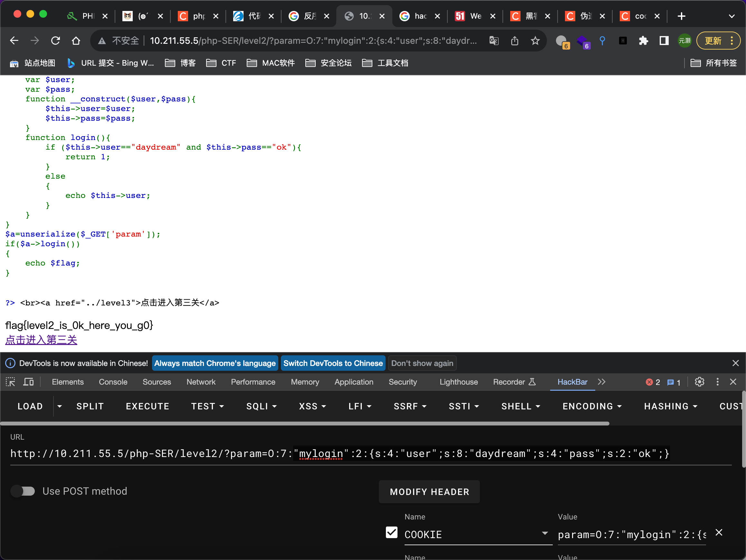Open the SSRF dropdown menu

(410, 406)
